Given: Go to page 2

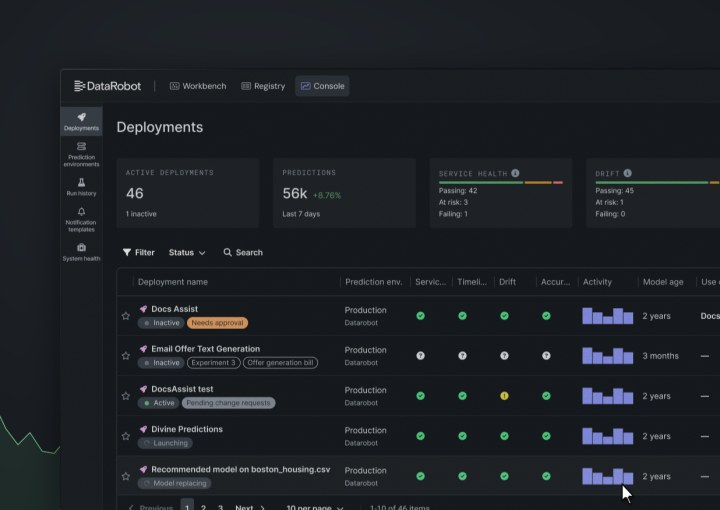Looking at the screenshot, I should click(x=203, y=507).
